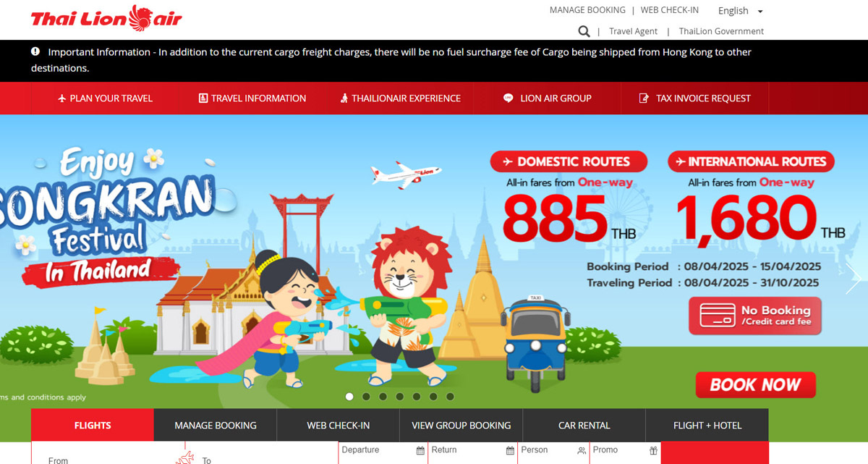
Task: Click the Departure calendar icon
Action: [420, 450]
